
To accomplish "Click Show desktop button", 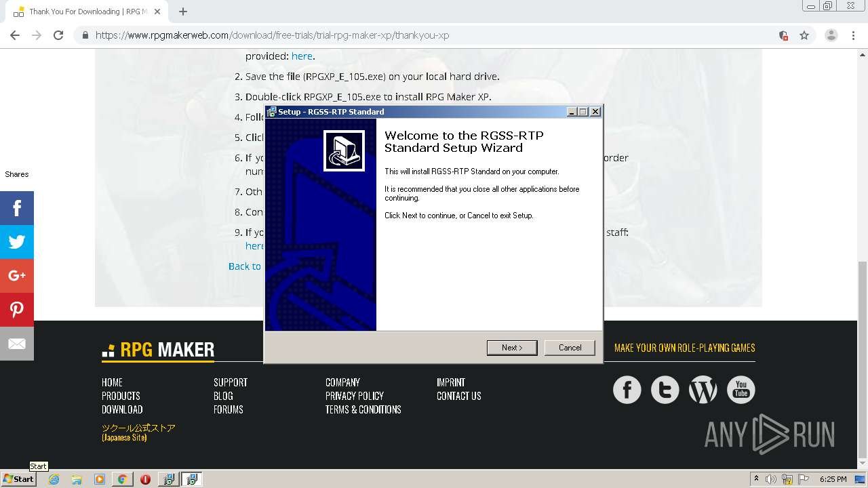I will (x=860, y=479).
